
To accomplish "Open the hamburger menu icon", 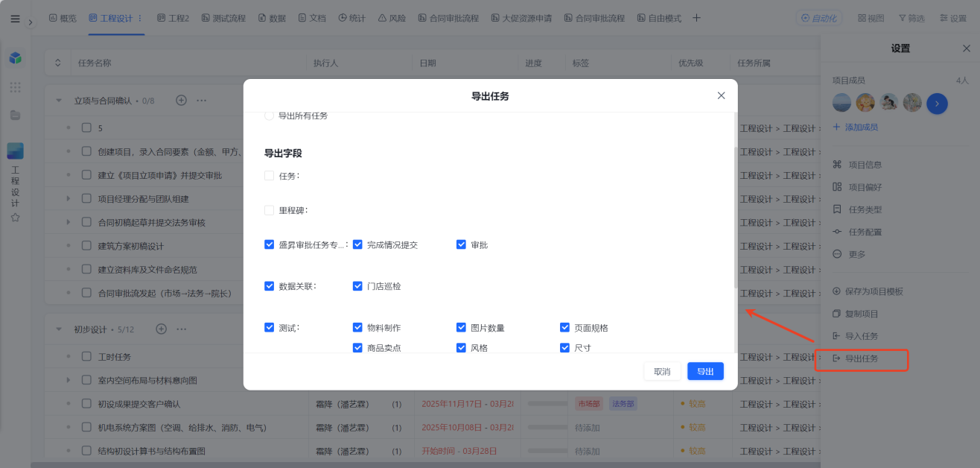I will (x=15, y=19).
